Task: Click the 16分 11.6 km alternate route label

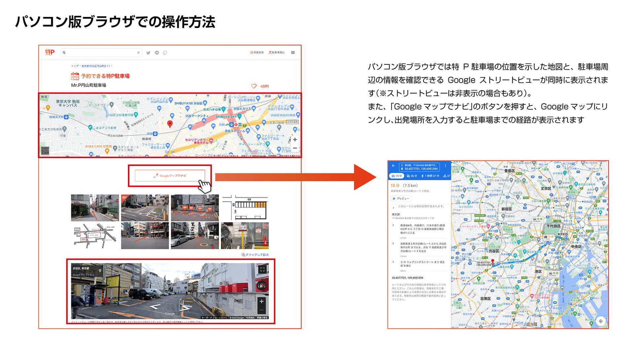Action: pos(553,274)
